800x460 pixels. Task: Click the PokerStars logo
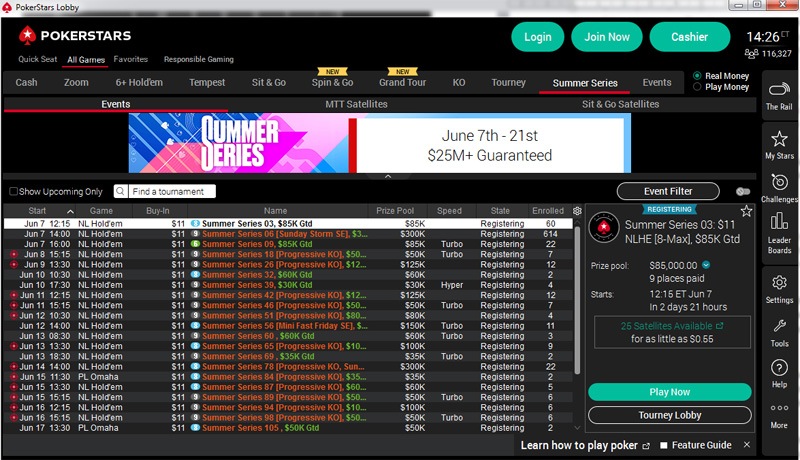click(x=75, y=36)
